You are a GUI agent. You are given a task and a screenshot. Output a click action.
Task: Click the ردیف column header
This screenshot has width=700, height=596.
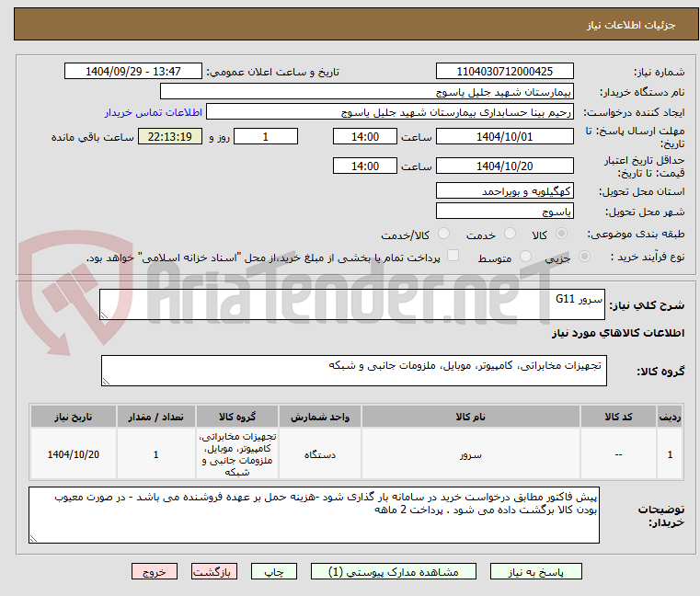click(670, 417)
